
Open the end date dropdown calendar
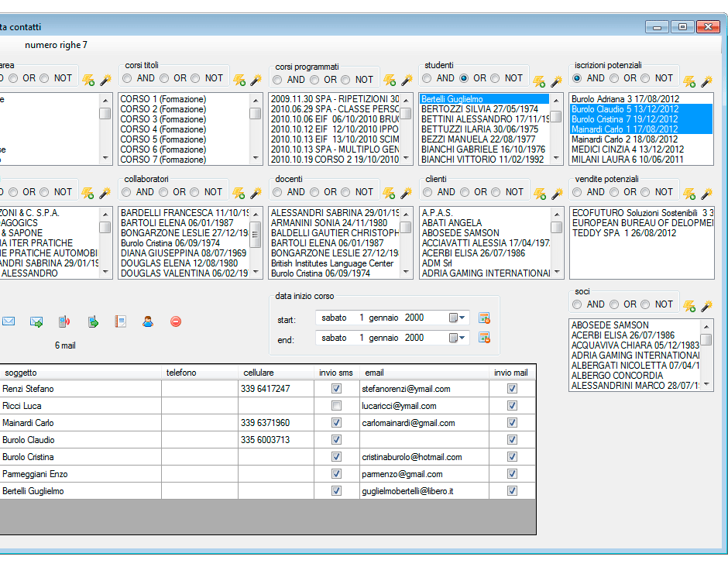(x=457, y=338)
